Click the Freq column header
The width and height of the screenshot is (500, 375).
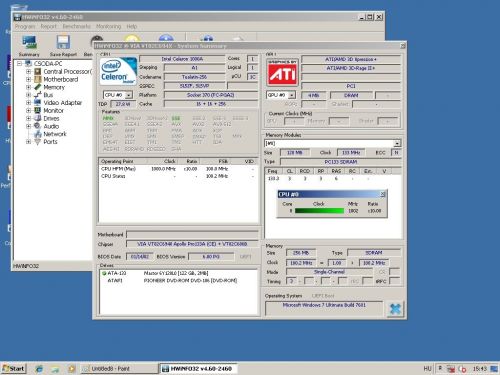(272, 171)
